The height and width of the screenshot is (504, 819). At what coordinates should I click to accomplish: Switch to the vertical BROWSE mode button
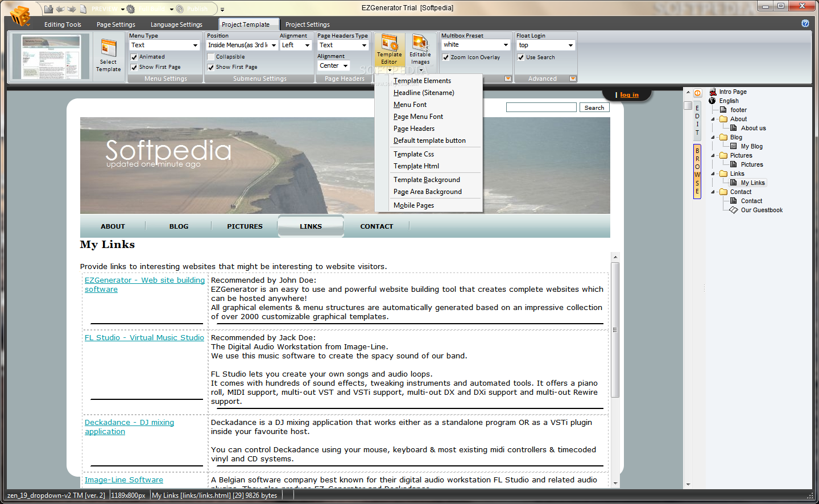pos(697,171)
